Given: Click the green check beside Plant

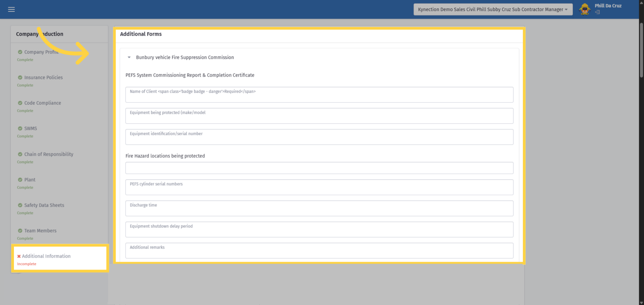Looking at the screenshot, I should [x=20, y=180].
